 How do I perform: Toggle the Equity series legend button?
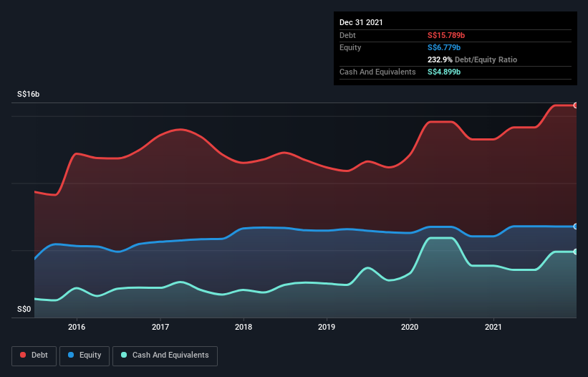coord(85,355)
